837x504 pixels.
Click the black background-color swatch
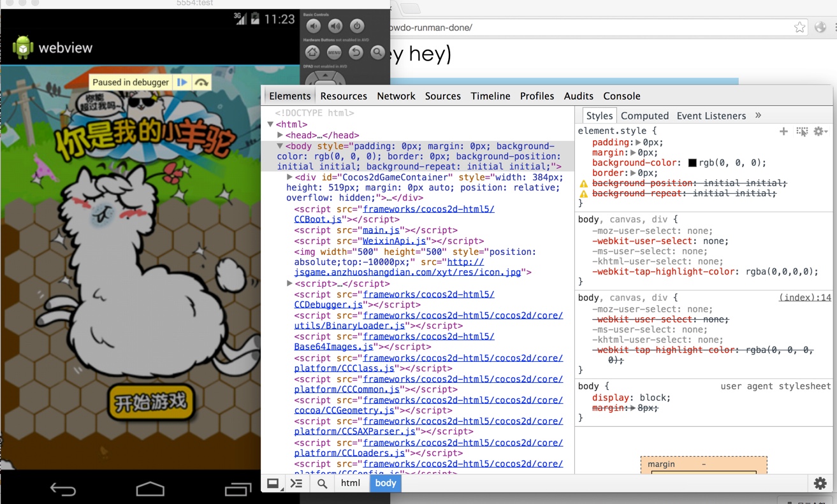click(x=692, y=163)
